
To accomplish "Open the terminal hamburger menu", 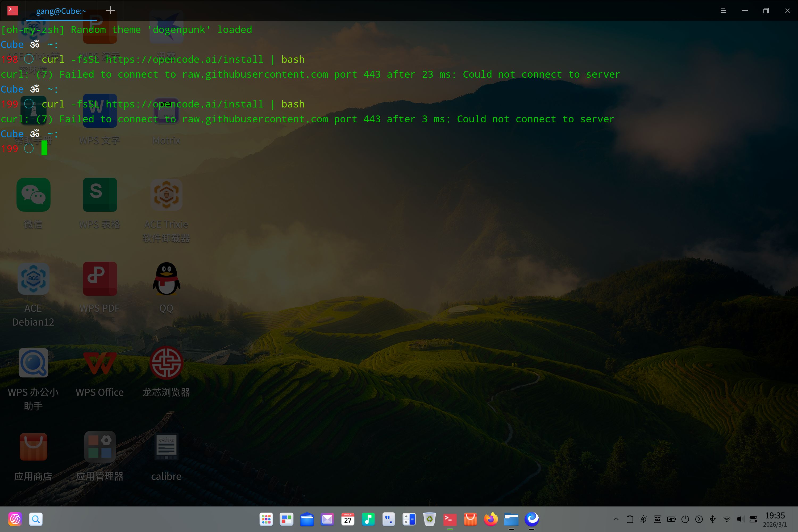I will tap(723, 11).
